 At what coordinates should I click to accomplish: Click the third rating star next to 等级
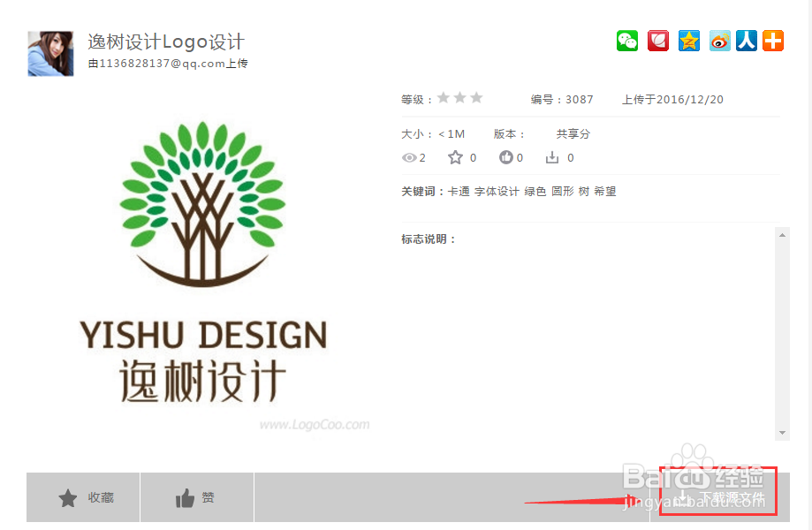click(476, 97)
